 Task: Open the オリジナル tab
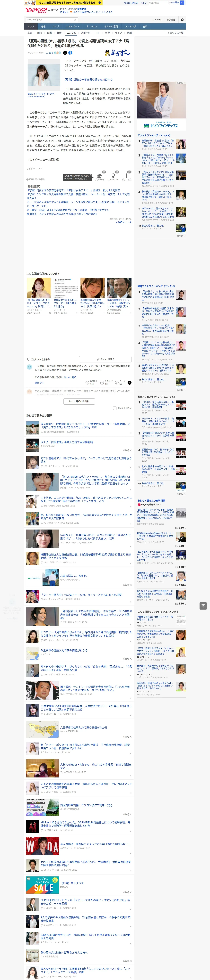pyautogui.click(x=92, y=27)
